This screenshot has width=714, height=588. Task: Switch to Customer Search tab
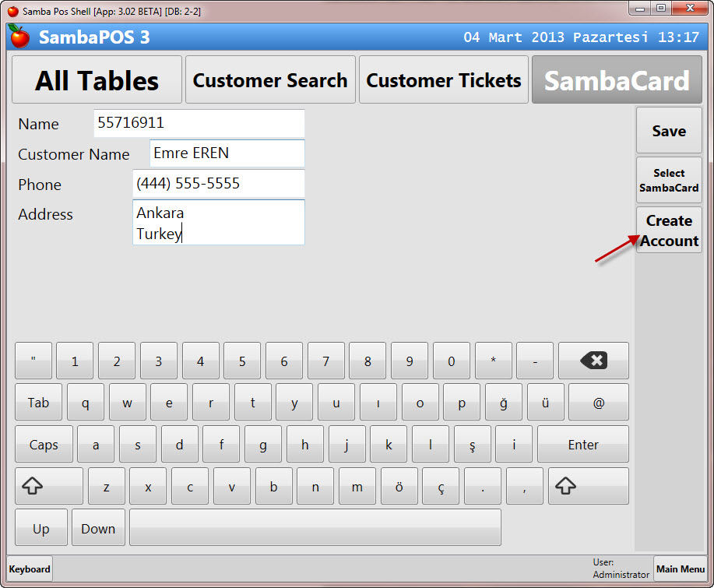tap(270, 80)
